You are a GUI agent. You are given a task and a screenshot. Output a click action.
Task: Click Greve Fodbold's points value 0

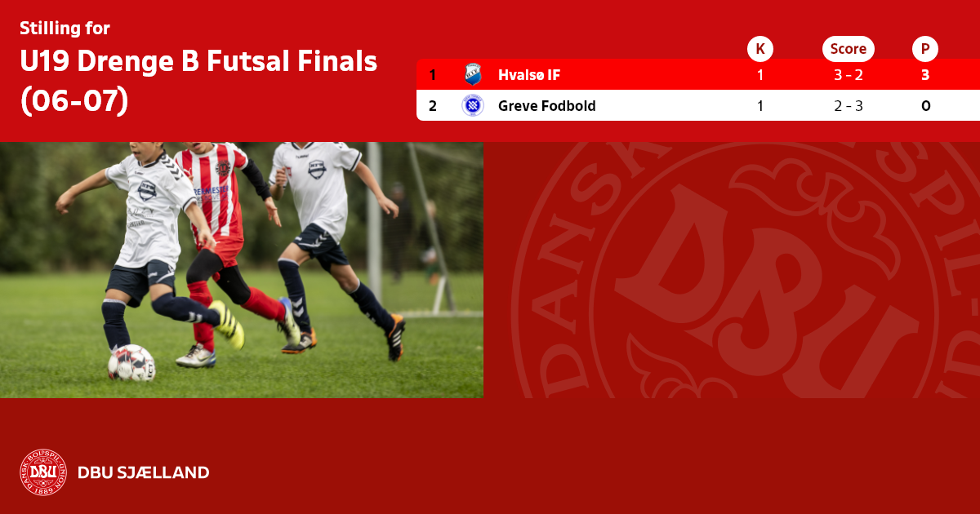tap(925, 106)
